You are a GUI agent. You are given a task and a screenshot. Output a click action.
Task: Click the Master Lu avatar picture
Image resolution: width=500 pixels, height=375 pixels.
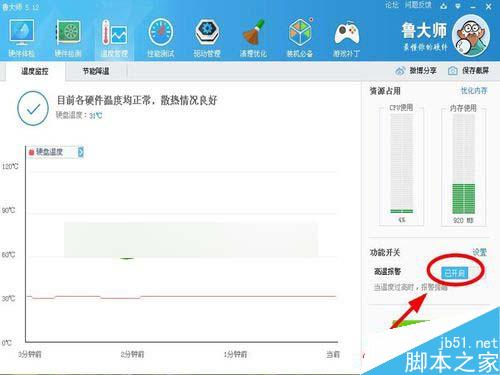[471, 35]
